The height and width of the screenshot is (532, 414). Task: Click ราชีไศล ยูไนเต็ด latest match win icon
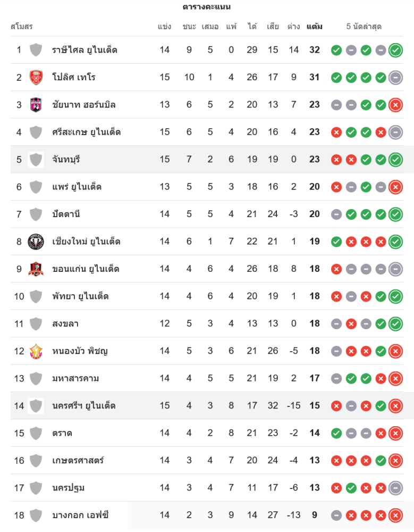pyautogui.click(x=395, y=50)
